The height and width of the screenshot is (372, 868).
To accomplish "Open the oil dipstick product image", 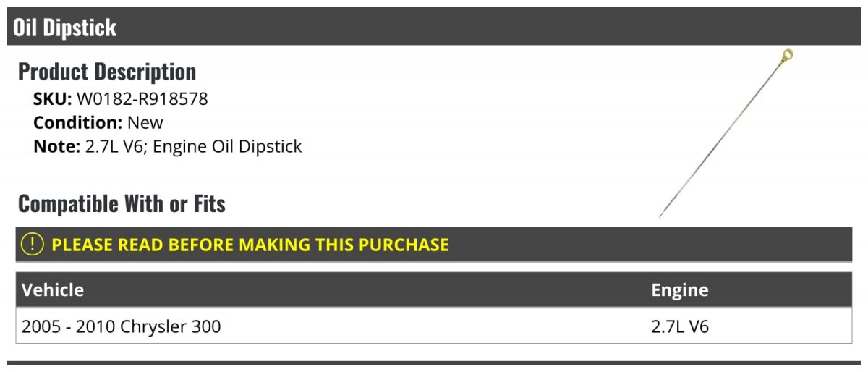I will coord(726,133).
